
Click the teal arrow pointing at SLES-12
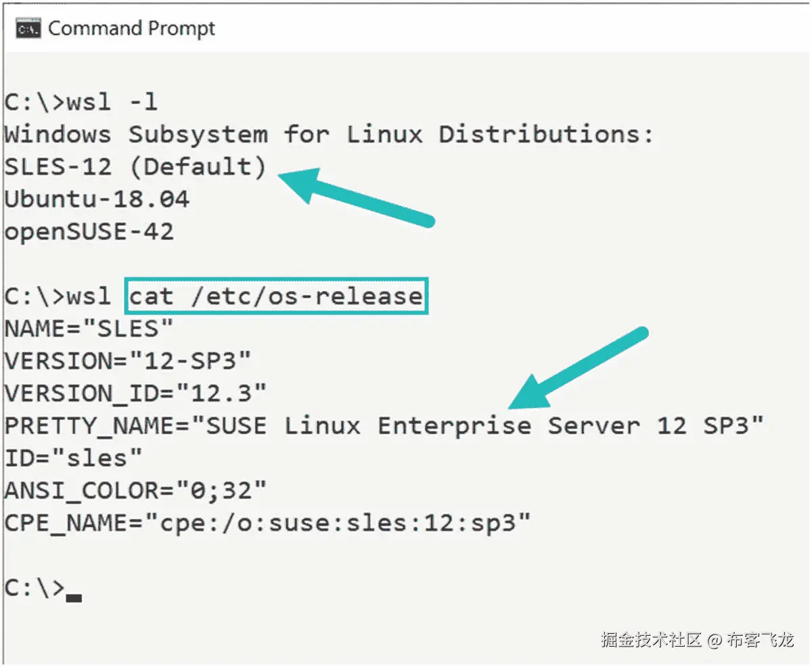pyautogui.click(x=357, y=196)
